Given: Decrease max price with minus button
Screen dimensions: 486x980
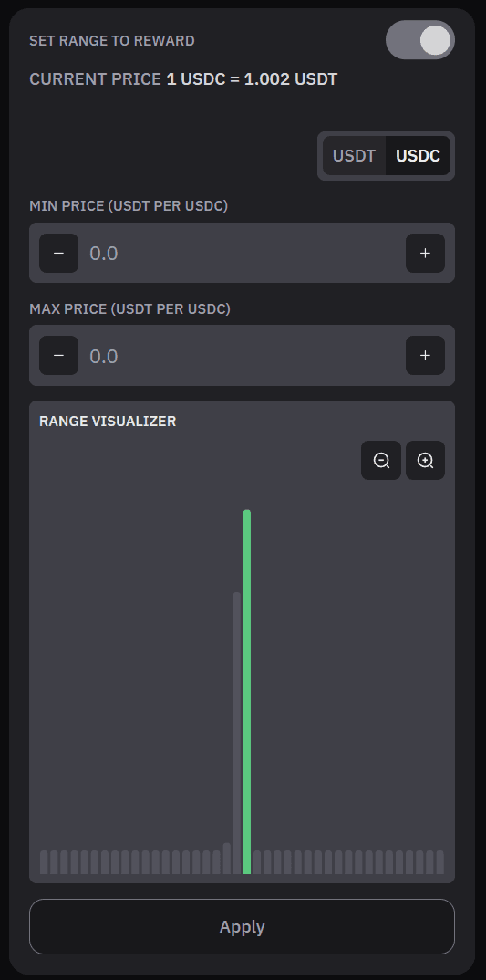Looking at the screenshot, I should coord(58,356).
